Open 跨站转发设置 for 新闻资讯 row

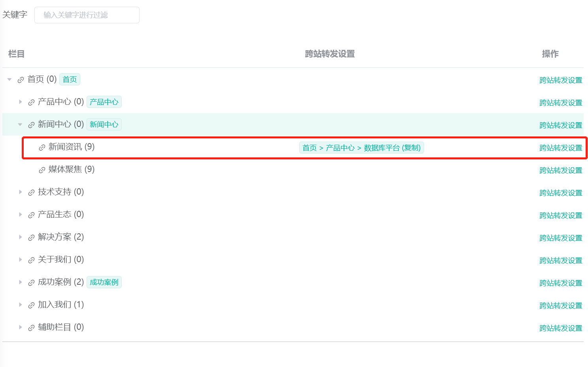coord(560,148)
